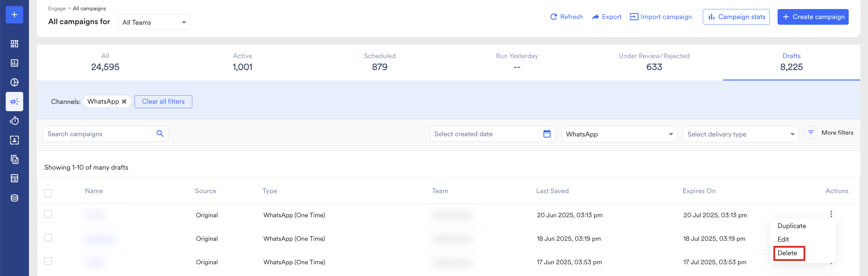Remove the WhatsApp channel filter chip
The height and width of the screenshot is (276, 868).
coord(124,102)
